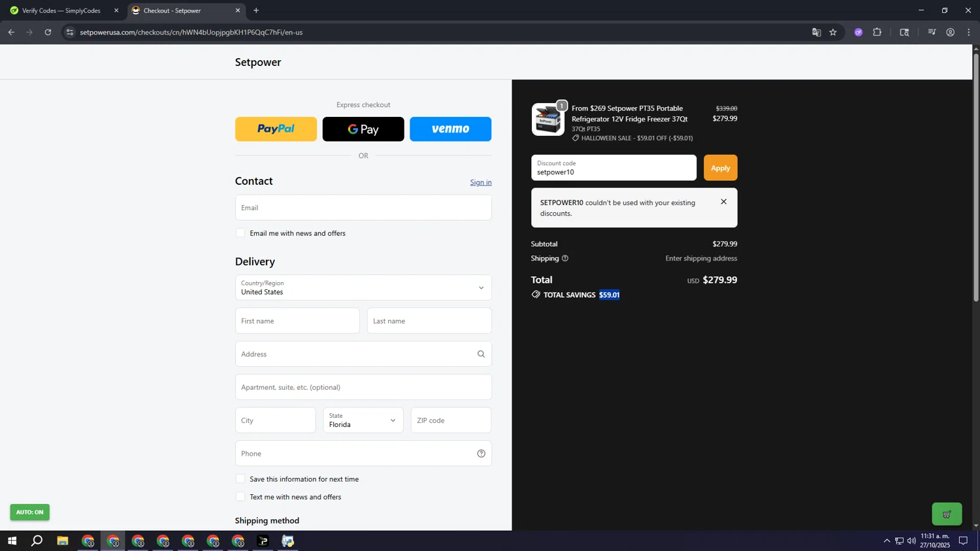The width and height of the screenshot is (980, 551).
Task: Open the PyCharm icon in taskbar
Action: (263, 541)
